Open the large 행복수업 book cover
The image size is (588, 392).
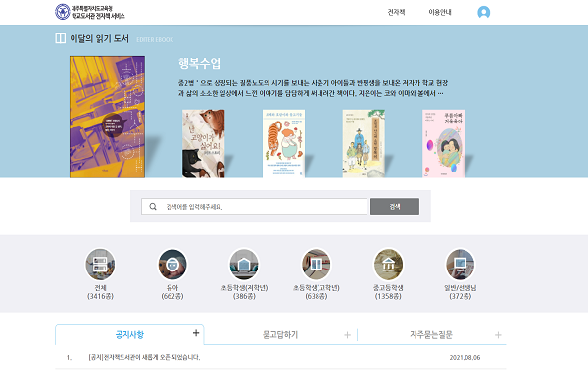(107, 117)
